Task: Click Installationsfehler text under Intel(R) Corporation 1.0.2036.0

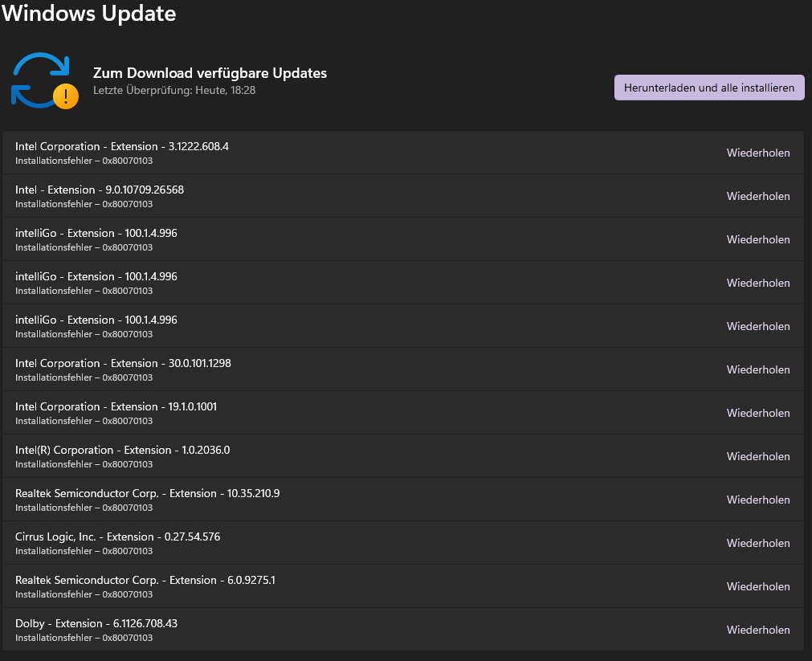Action: pos(84,464)
